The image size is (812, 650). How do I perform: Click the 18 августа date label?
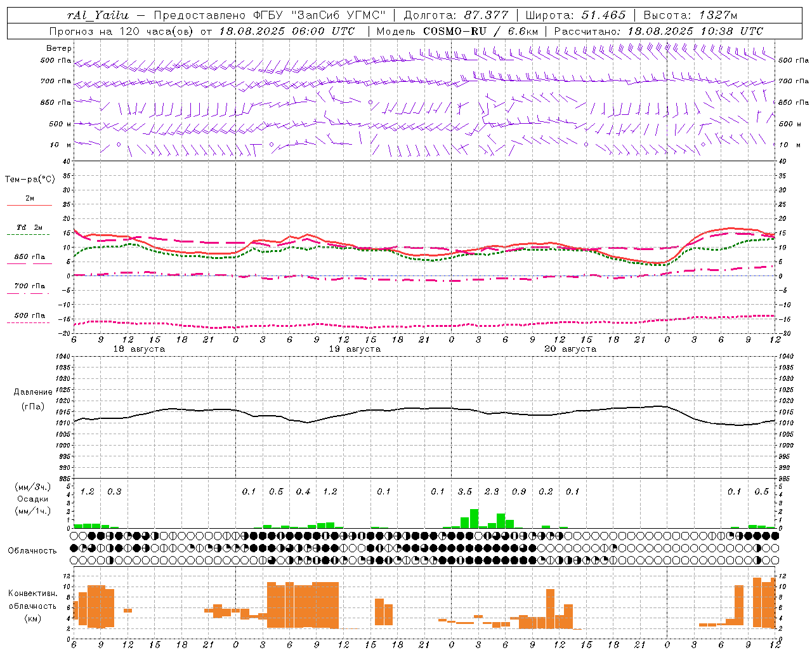139,349
